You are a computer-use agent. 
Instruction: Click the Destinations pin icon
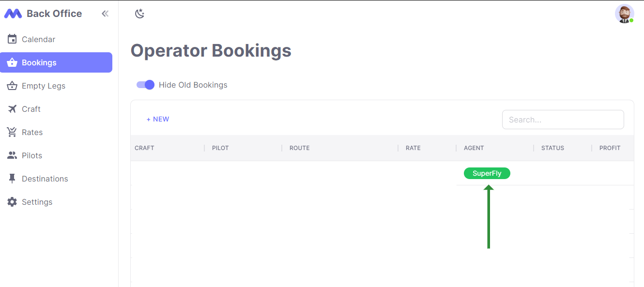(12, 179)
